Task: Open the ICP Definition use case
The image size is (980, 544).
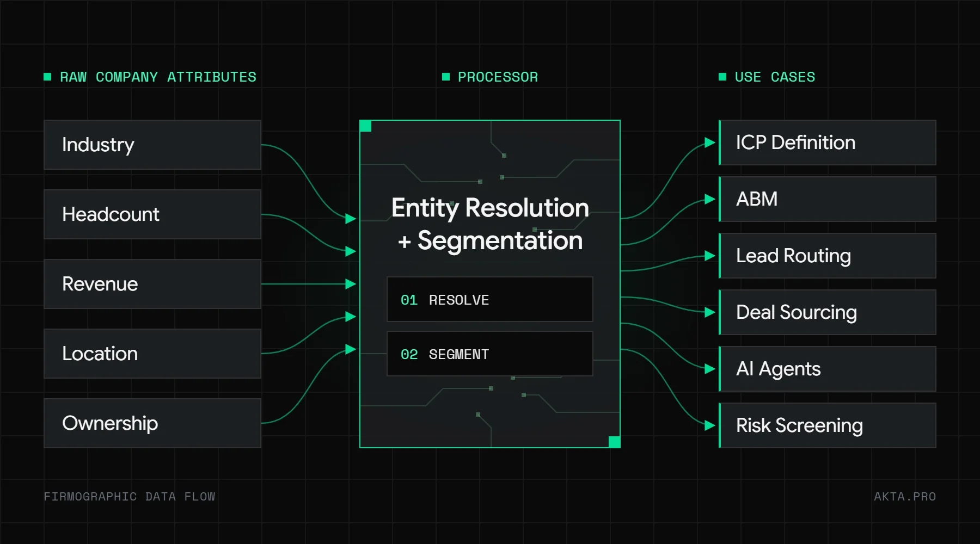Action: (x=828, y=143)
